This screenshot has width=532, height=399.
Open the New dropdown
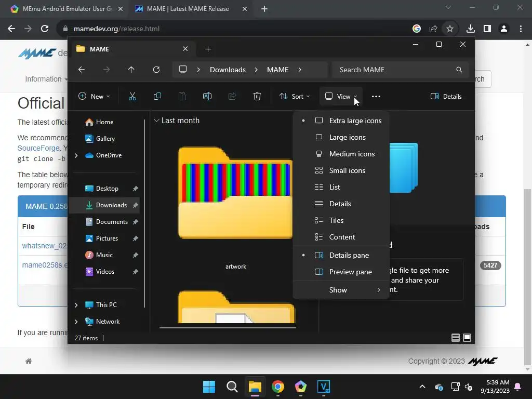coord(95,96)
